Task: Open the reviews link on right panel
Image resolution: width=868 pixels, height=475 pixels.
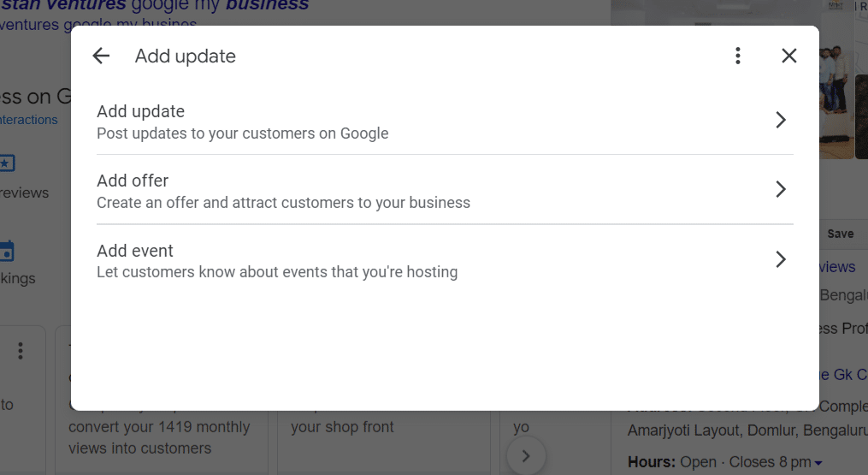Action: (x=838, y=267)
